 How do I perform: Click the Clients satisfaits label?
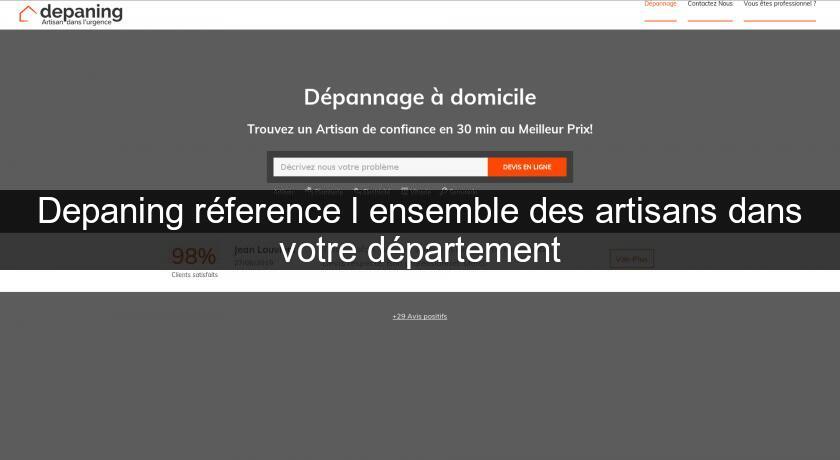click(194, 275)
